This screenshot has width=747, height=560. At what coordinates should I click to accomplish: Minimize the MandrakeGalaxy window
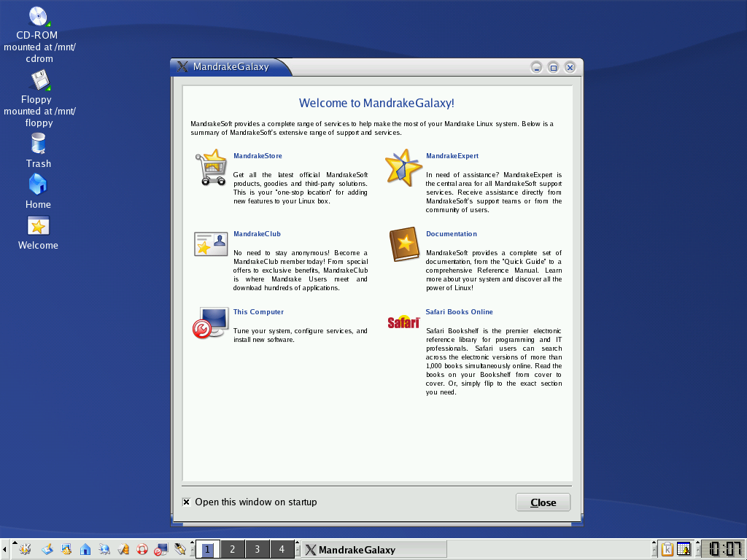point(536,67)
